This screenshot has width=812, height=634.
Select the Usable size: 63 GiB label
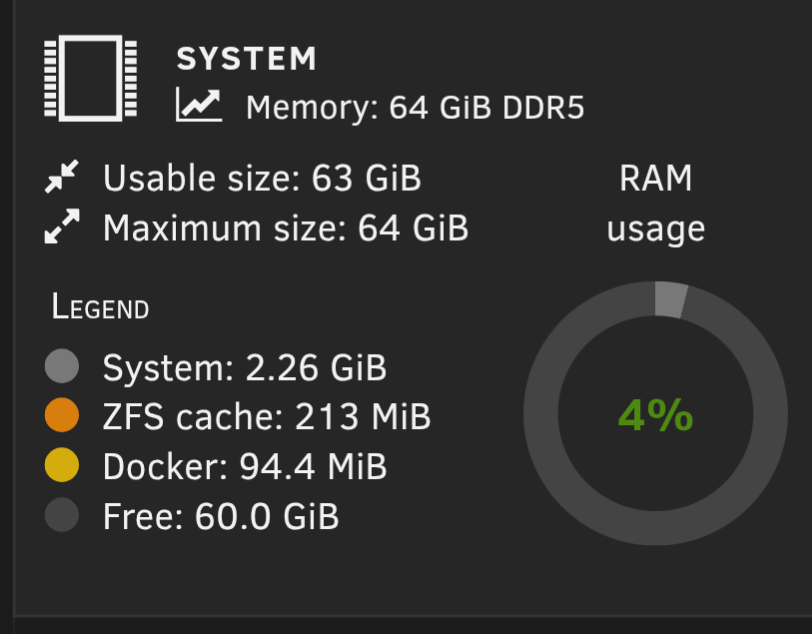coord(262,179)
